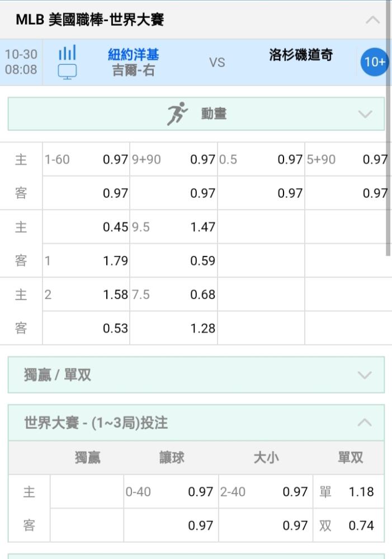Collapse the 世界大賽 - (1~3局)投注 section
Image resolution: width=392 pixels, height=559 pixels.
tap(196, 423)
